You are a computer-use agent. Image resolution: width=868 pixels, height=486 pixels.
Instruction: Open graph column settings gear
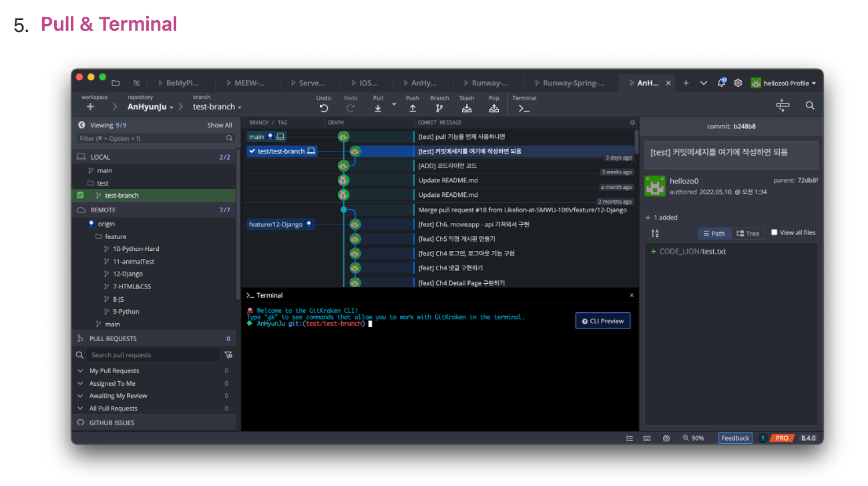(x=633, y=123)
